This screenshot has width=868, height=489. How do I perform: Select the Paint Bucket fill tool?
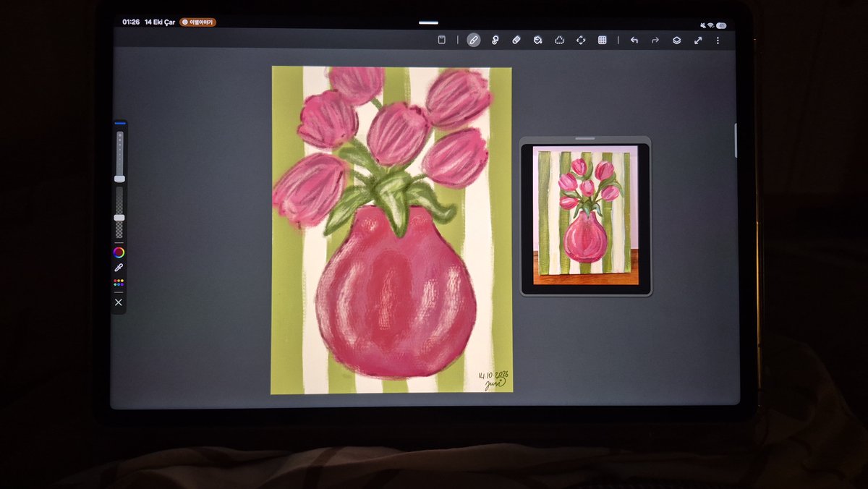(x=537, y=40)
